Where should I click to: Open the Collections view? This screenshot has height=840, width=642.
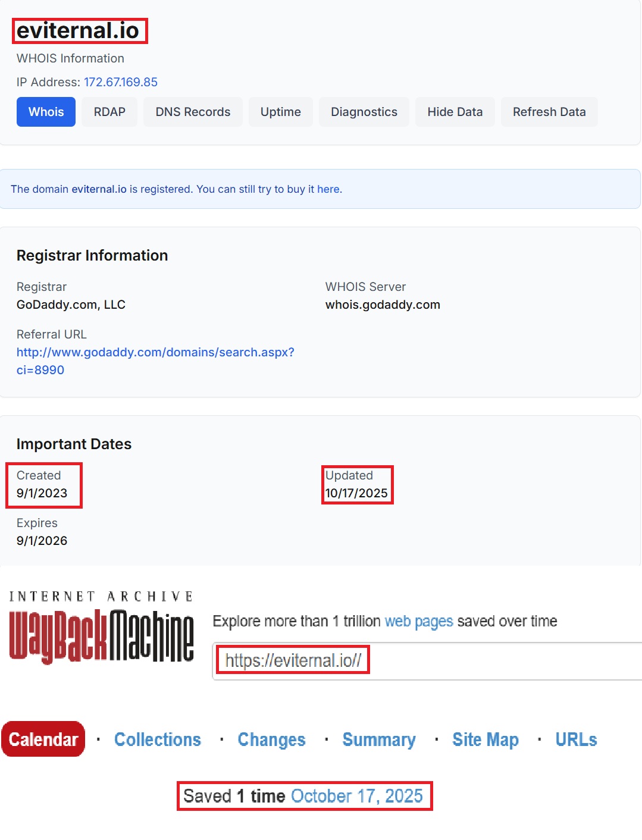pyautogui.click(x=158, y=739)
